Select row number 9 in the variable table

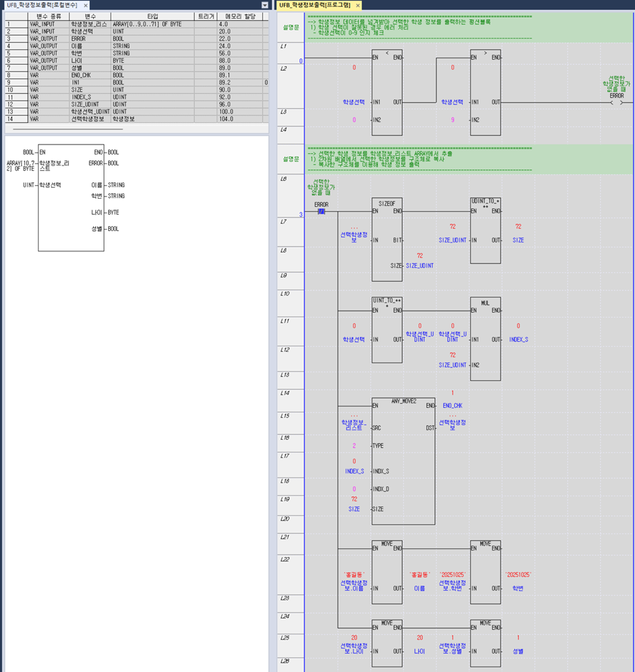16,82
